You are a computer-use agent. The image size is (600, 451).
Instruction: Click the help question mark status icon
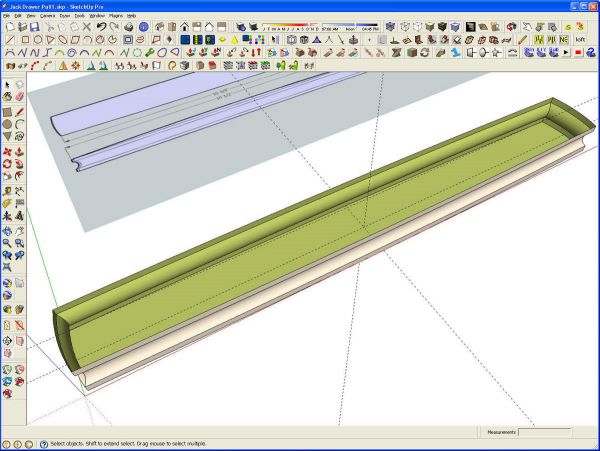[x=44, y=444]
